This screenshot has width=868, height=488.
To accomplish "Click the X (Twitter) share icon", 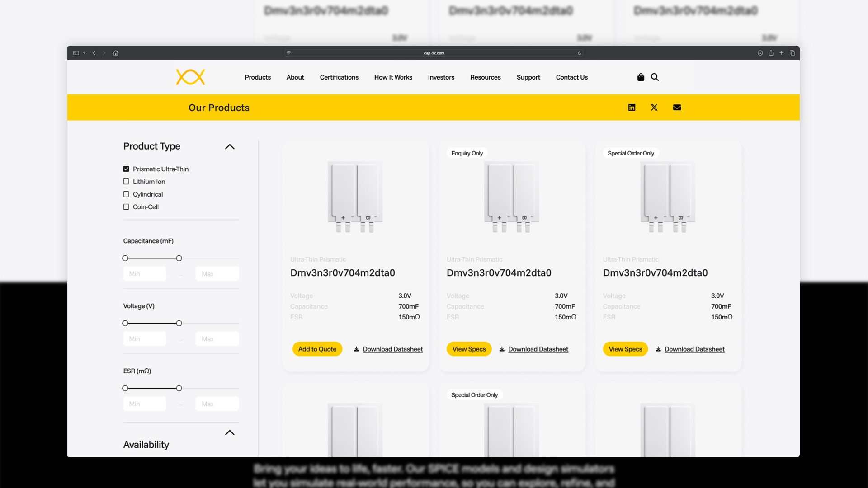I will pos(654,107).
